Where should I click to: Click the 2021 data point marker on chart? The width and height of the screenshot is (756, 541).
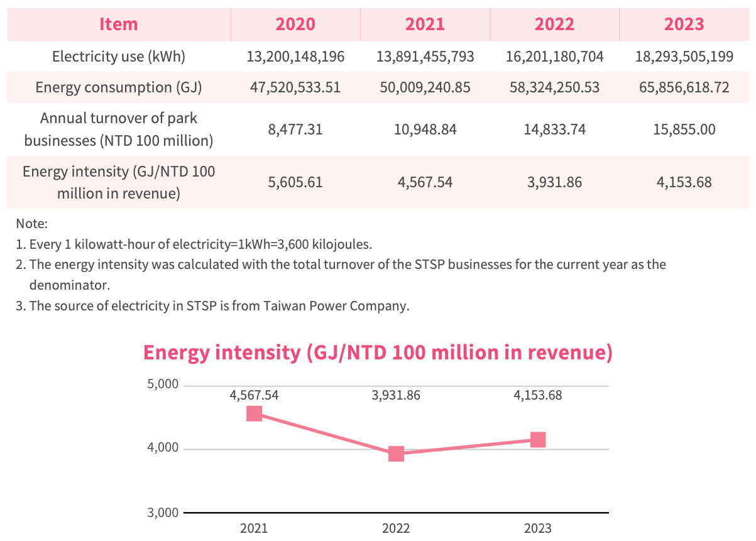tap(254, 413)
